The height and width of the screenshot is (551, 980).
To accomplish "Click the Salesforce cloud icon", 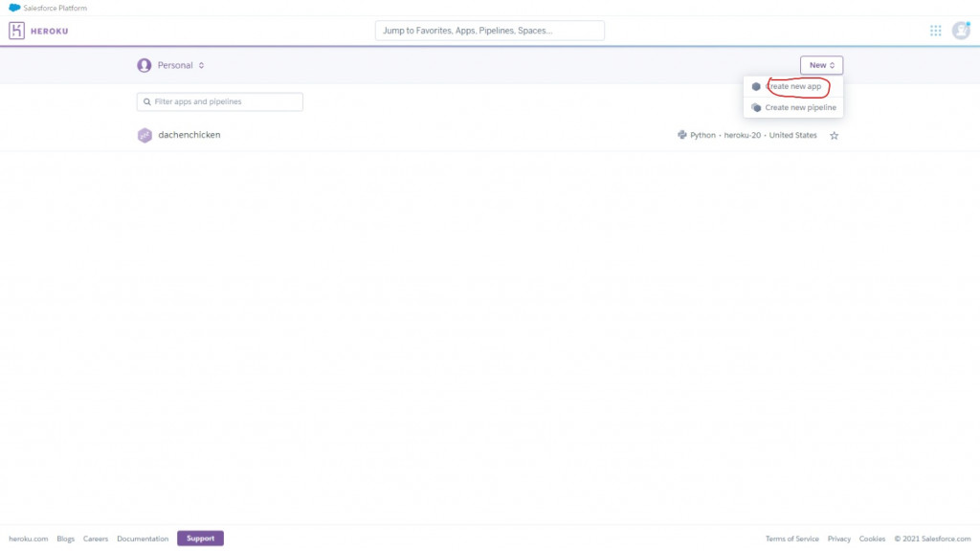I will pyautogui.click(x=13, y=8).
